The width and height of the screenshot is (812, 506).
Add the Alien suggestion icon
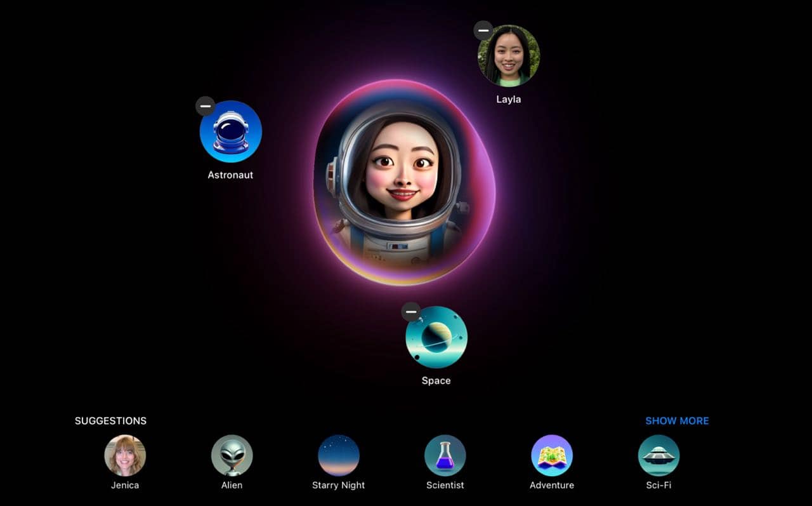232,455
